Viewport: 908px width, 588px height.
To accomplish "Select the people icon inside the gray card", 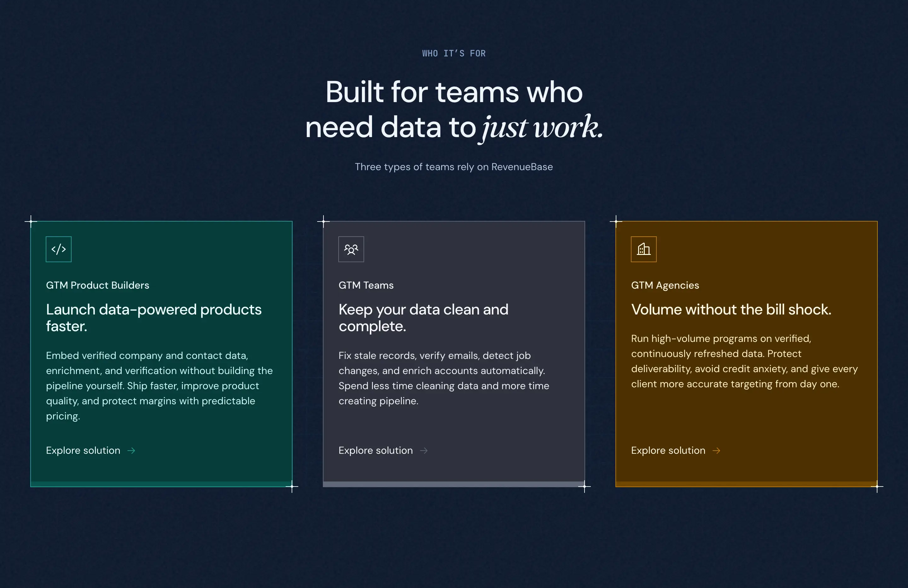I will tap(351, 249).
